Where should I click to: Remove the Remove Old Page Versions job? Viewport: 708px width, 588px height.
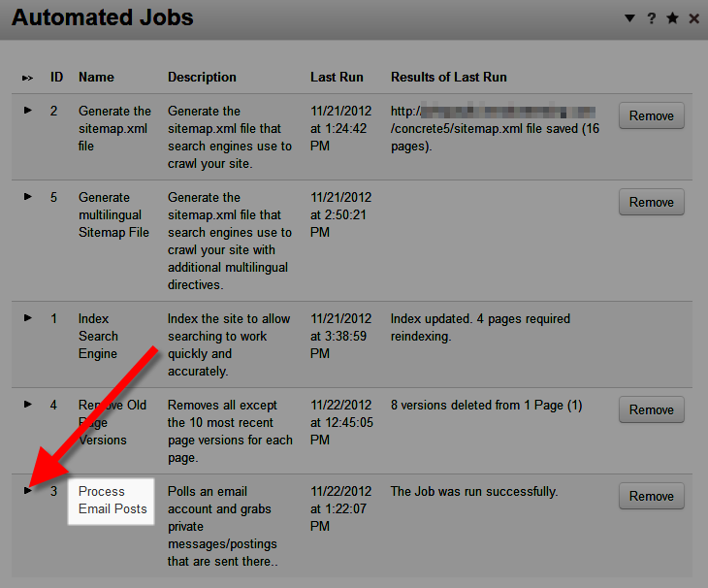(x=651, y=409)
